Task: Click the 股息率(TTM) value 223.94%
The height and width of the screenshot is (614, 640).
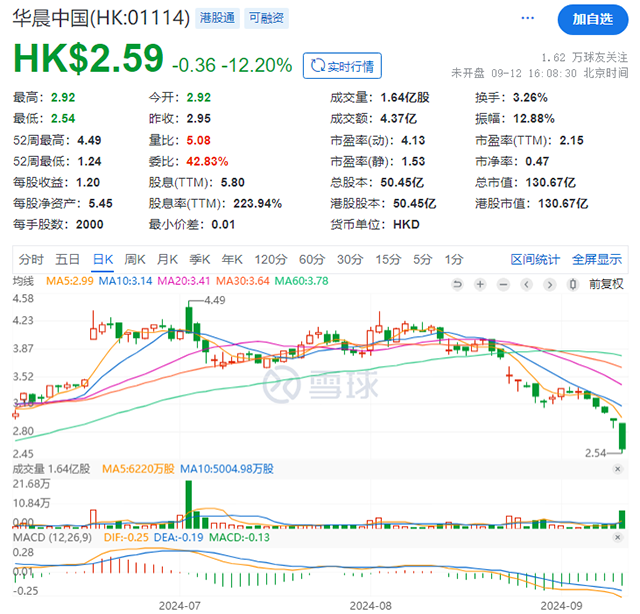Action: (x=258, y=204)
